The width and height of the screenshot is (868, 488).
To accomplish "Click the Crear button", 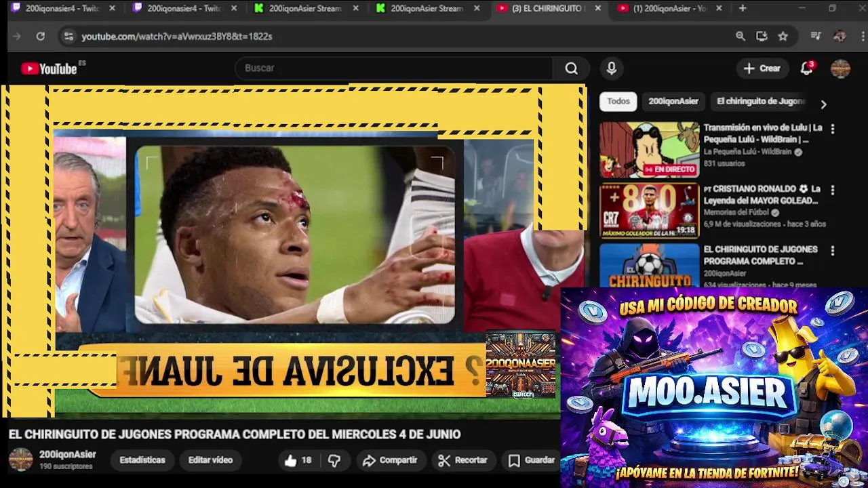I will pyautogui.click(x=762, y=68).
